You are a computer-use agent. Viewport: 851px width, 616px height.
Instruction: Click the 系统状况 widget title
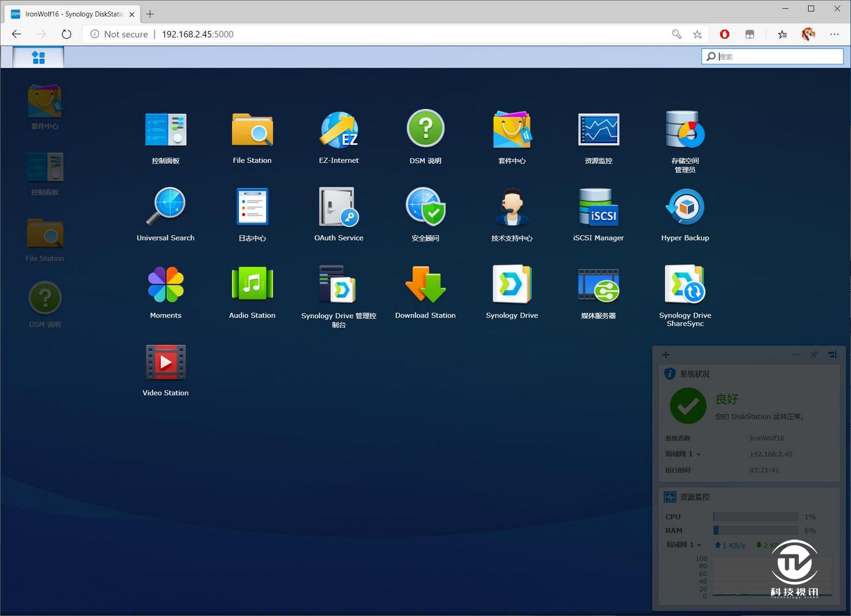tap(695, 374)
